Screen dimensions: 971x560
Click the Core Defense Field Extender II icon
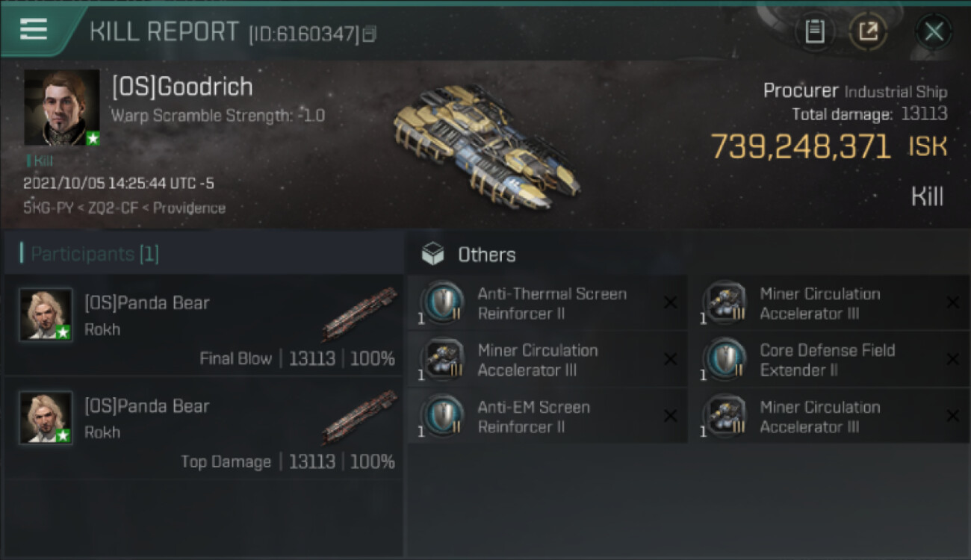pos(725,360)
